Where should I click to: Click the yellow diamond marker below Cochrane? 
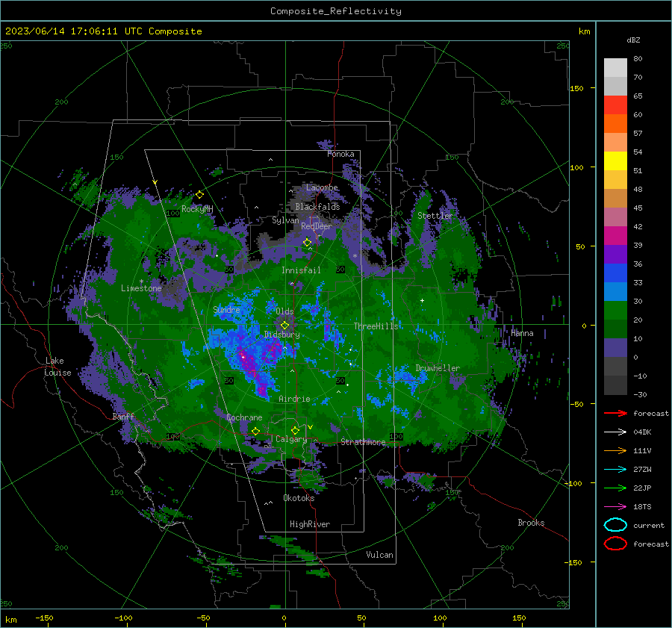(256, 431)
